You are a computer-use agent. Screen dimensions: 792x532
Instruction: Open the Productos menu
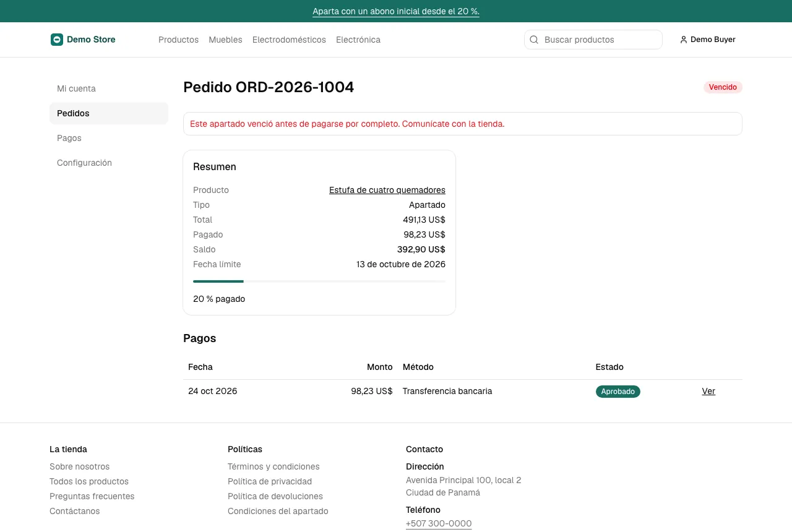point(178,40)
